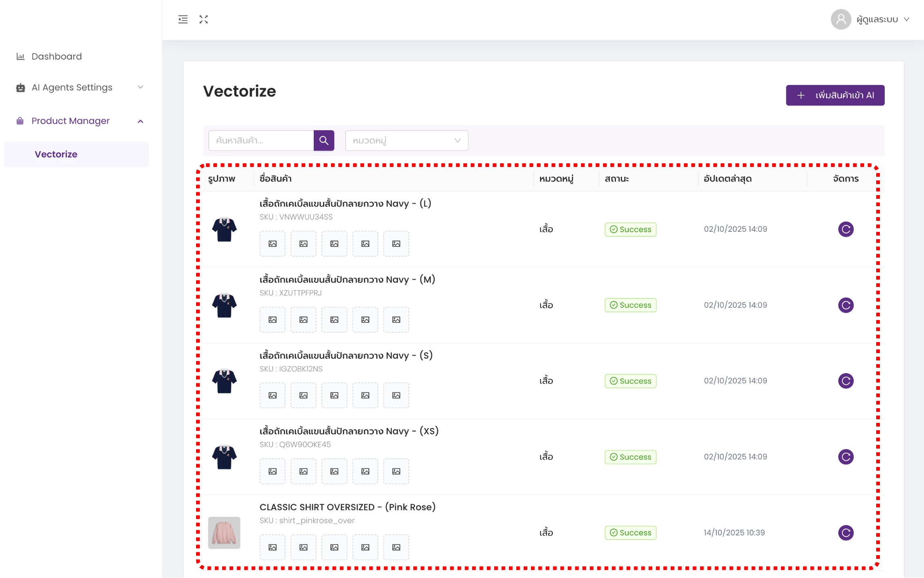Re-vectorize the Pink Rose shirt row
This screenshot has height=578, width=924.
tap(846, 532)
